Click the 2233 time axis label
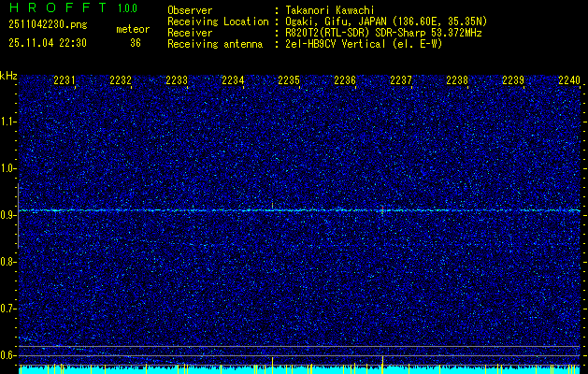The width and height of the screenshot is (588, 374). click(177, 79)
